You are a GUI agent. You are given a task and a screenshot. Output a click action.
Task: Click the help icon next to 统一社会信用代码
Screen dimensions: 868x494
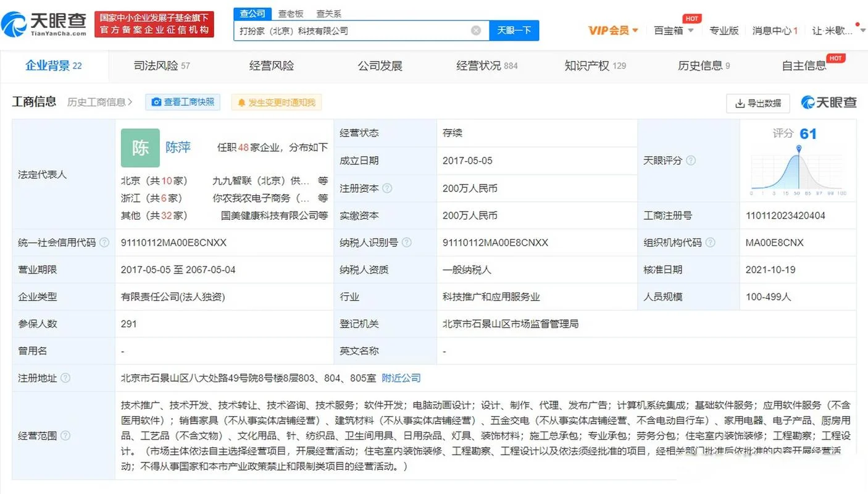click(104, 243)
